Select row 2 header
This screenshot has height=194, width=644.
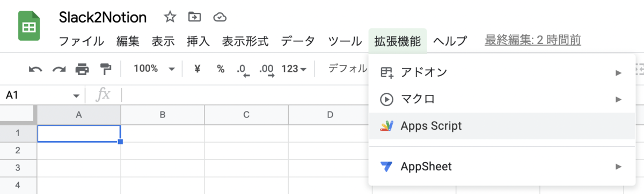point(18,151)
